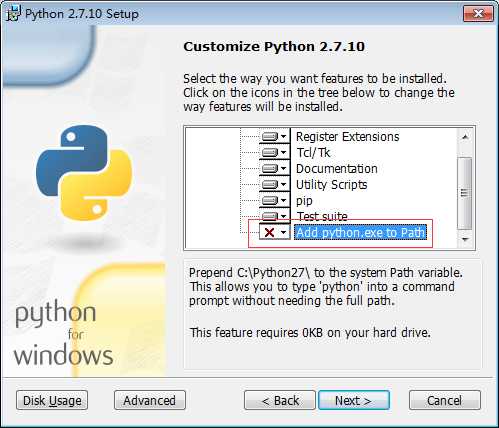The height and width of the screenshot is (428, 499).
Task: Open Register Extensions install option dropdown
Action: (x=274, y=136)
